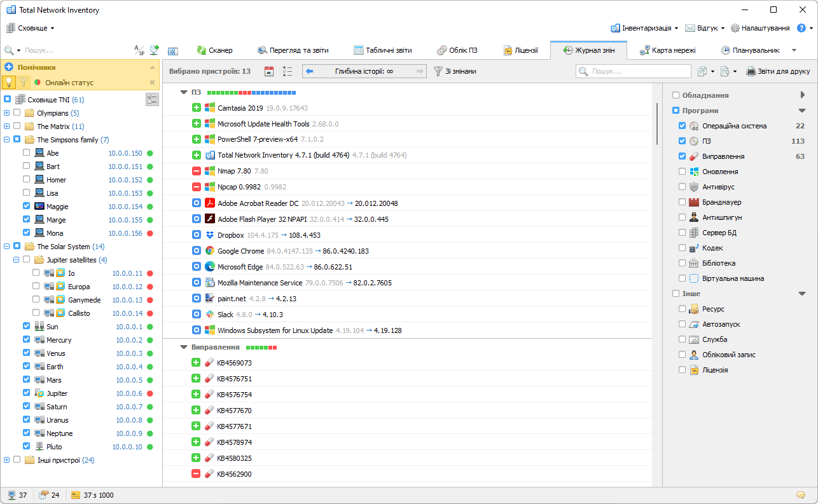Switch to the Карта мережі tab
The image size is (818, 504).
(668, 50)
